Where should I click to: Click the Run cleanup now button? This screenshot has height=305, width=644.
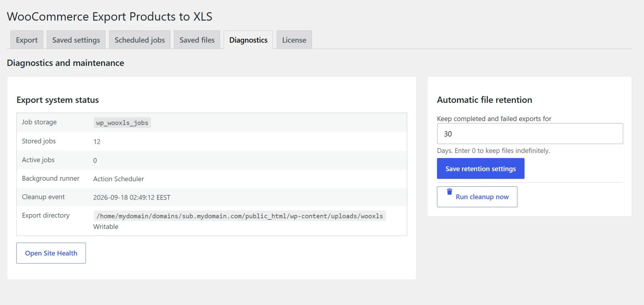pyautogui.click(x=477, y=197)
